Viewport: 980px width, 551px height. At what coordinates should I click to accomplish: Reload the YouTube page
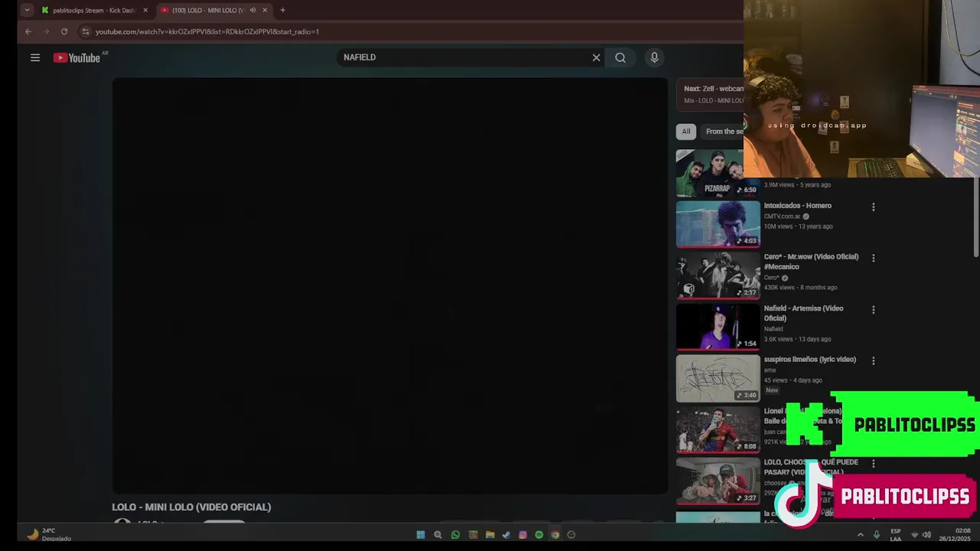point(64,31)
